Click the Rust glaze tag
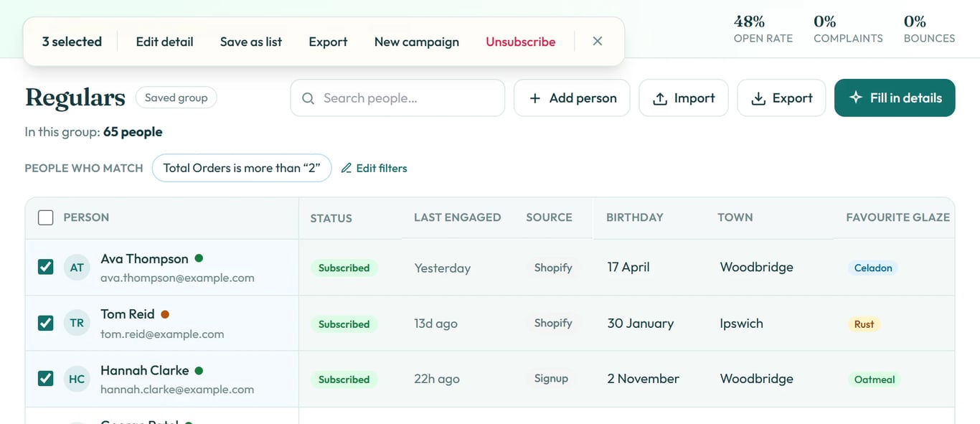Screen dimensions: 980x424 pyautogui.click(x=864, y=324)
